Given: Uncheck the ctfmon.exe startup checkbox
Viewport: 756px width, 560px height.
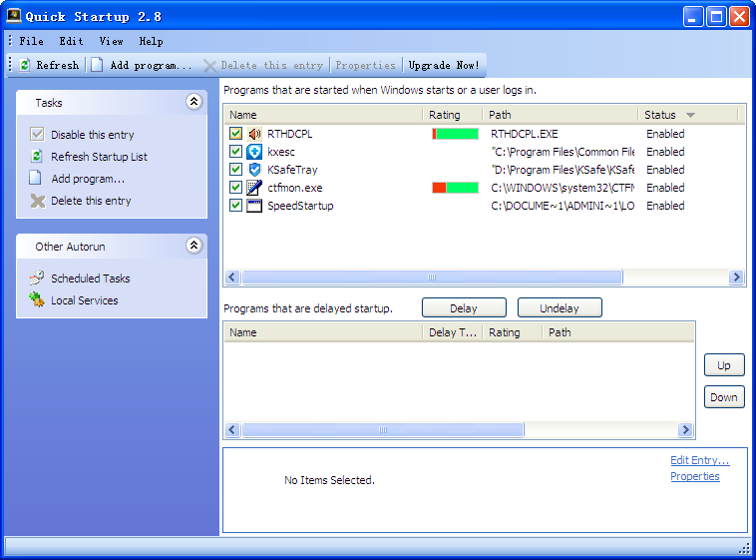Looking at the screenshot, I should [x=235, y=188].
